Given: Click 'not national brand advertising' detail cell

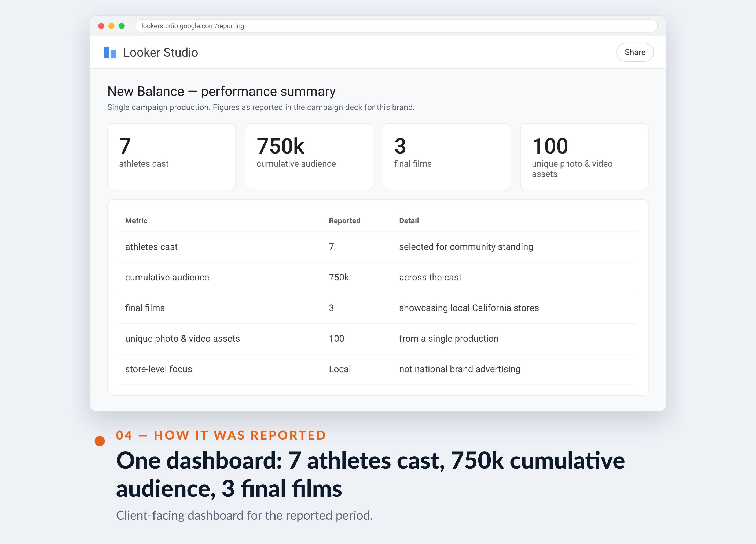Looking at the screenshot, I should (x=460, y=369).
